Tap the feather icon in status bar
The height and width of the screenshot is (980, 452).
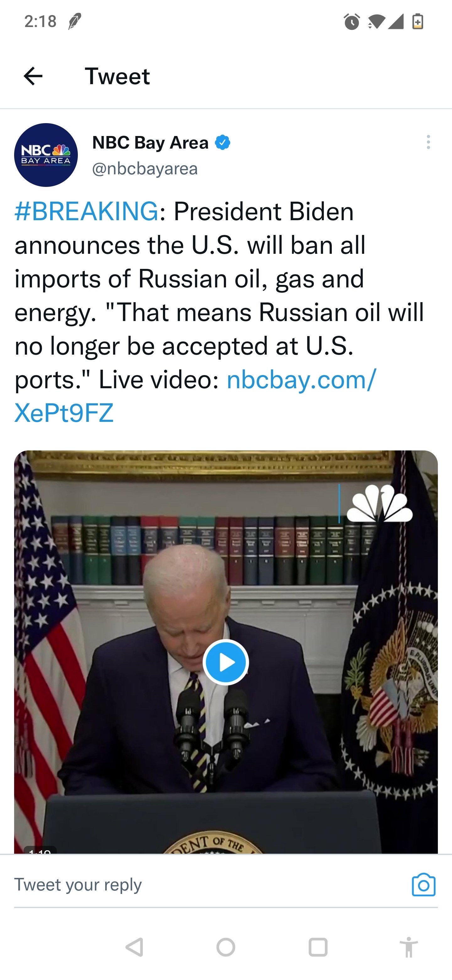coord(74,21)
